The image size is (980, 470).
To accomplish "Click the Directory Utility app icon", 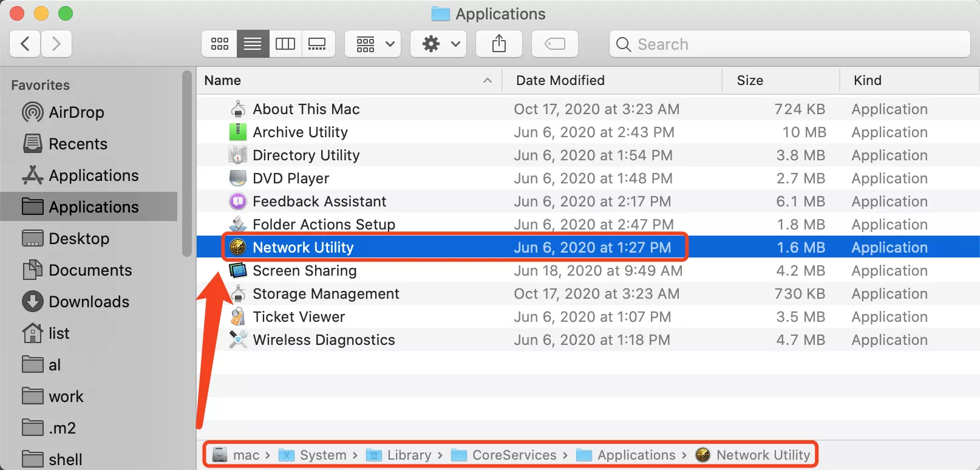I will tap(238, 155).
